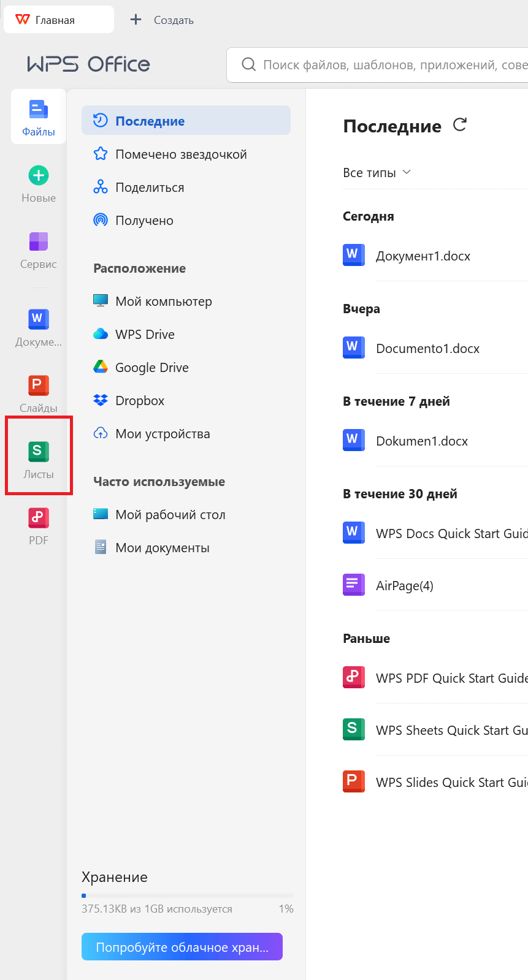This screenshot has width=528, height=980.
Task: Click the Мой компьютер monitor icon
Action: click(101, 301)
